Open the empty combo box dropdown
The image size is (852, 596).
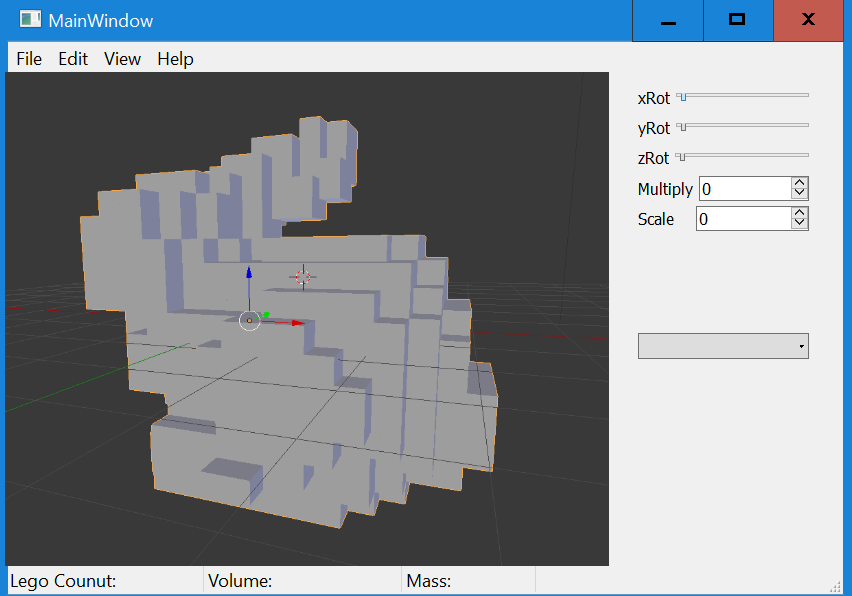click(x=723, y=346)
